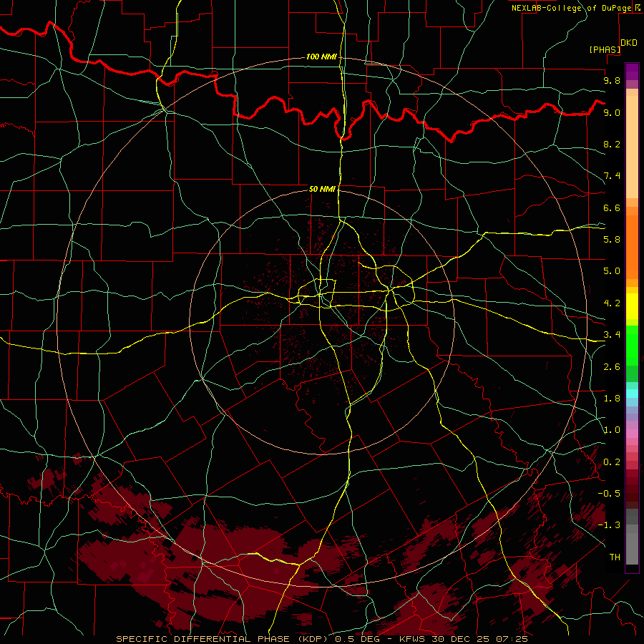Click the 6.6 scale value

tap(612, 208)
